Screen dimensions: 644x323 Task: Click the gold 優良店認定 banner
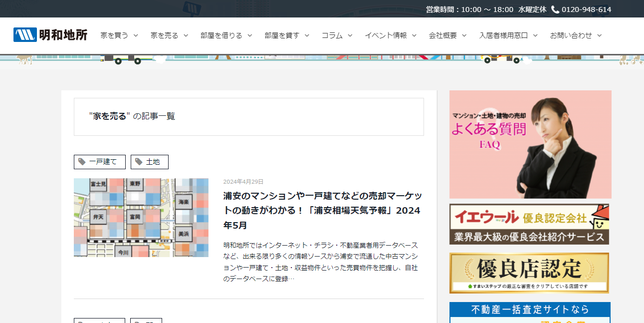[x=529, y=273]
